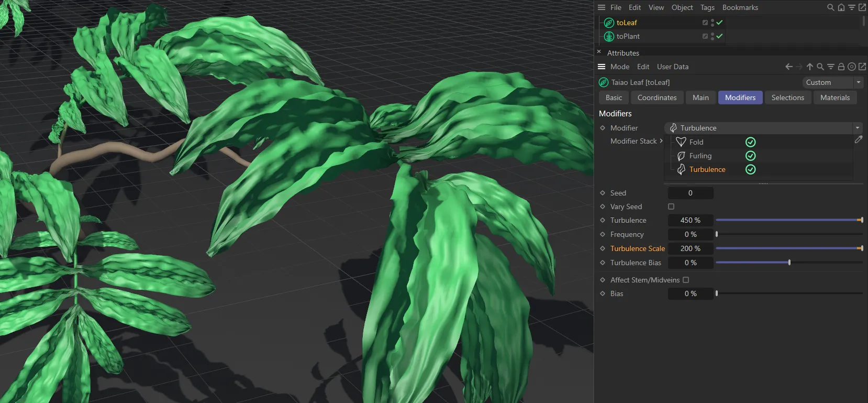Open Attributes in new window
Screen dimensions: 868x403
862,67
